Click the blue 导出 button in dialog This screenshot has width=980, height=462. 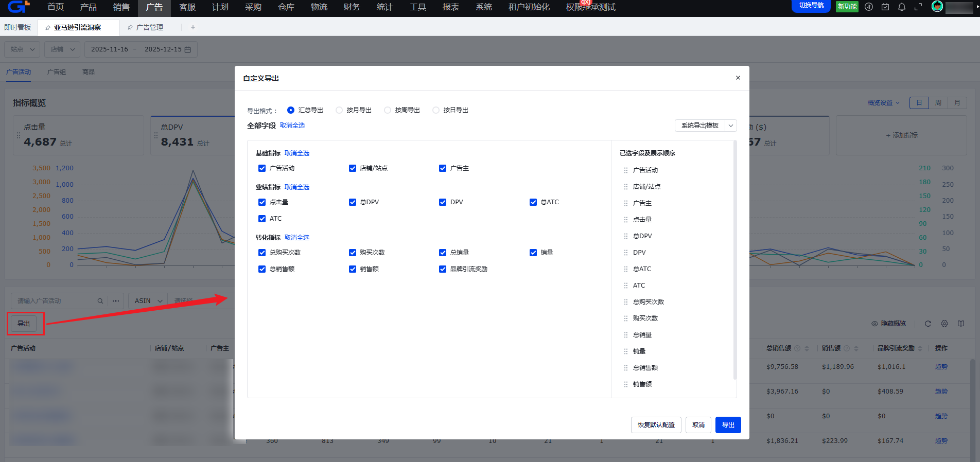click(728, 425)
